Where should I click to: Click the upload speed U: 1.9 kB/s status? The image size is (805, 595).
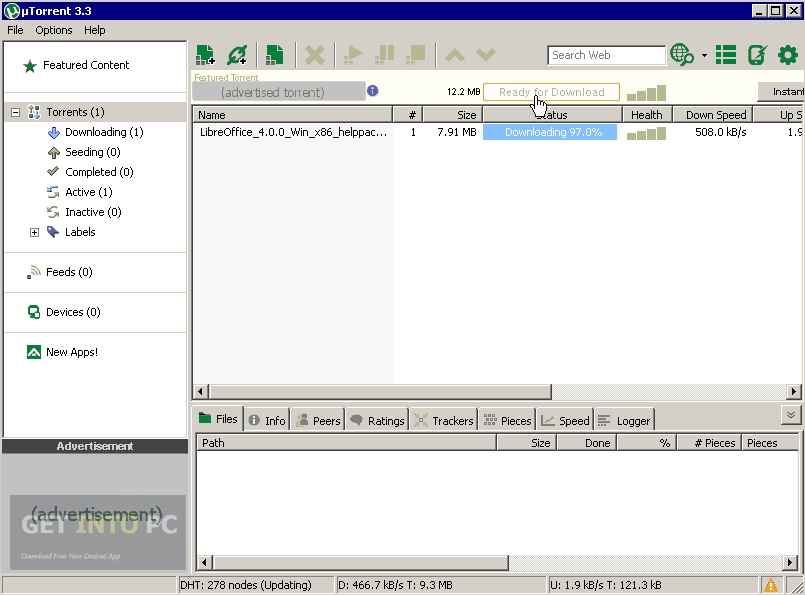coord(605,585)
